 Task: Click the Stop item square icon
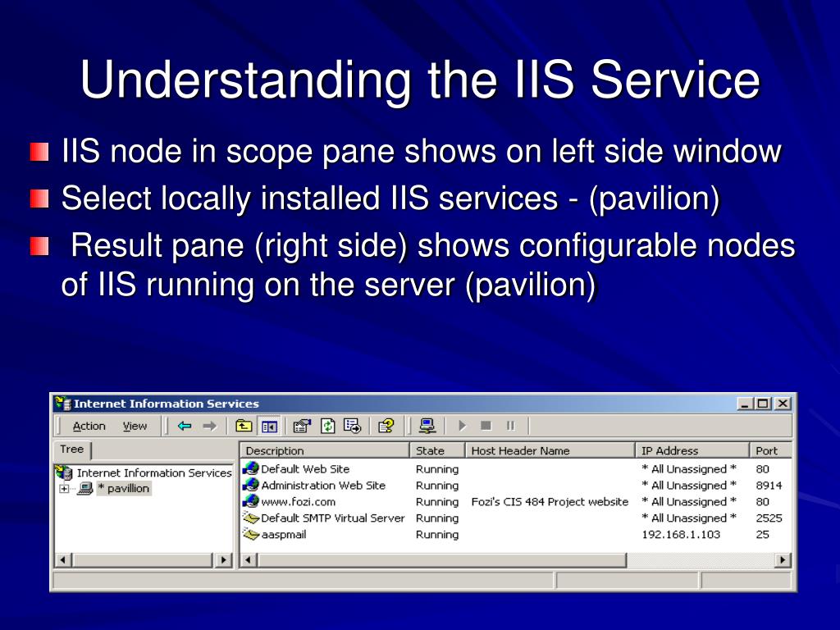pyautogui.click(x=486, y=426)
